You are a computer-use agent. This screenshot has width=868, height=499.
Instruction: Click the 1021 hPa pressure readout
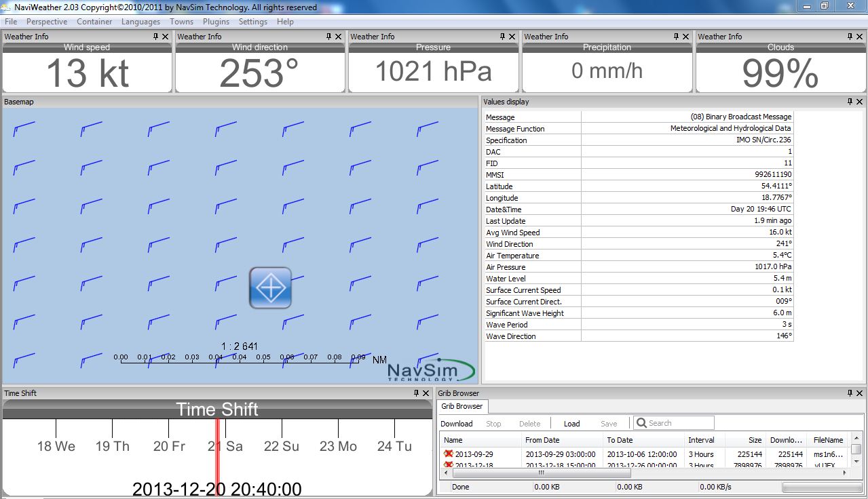tap(433, 71)
